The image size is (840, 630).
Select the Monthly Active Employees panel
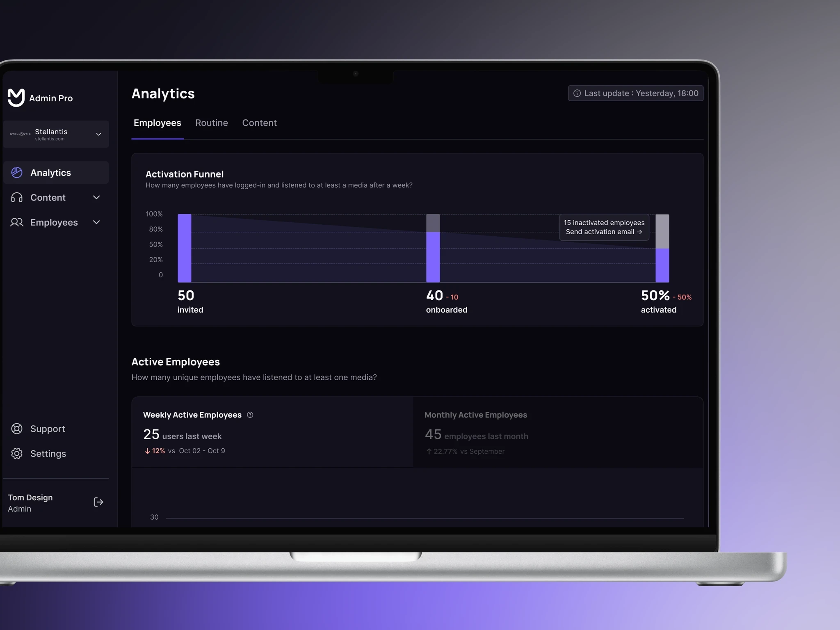pyautogui.click(x=558, y=432)
